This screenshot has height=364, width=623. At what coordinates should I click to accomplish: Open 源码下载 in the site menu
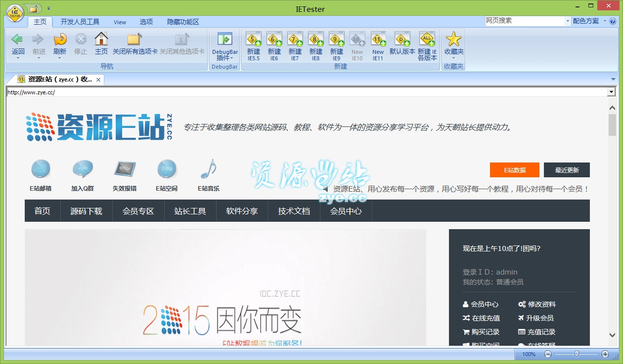[86, 211]
